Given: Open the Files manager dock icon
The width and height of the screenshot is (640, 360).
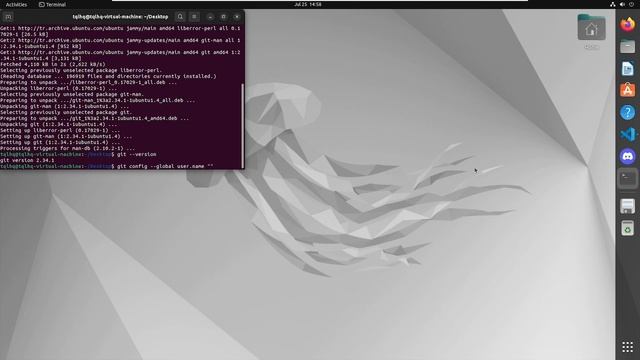Looking at the screenshot, I should pyautogui.click(x=628, y=46).
